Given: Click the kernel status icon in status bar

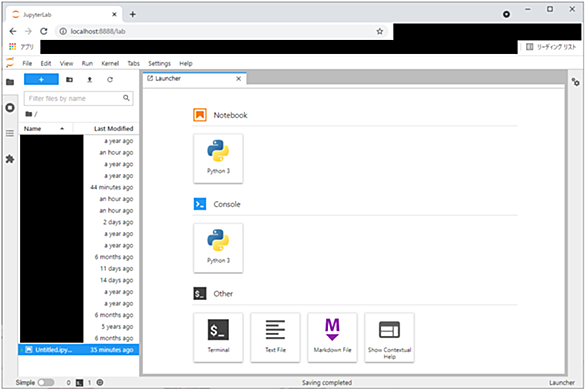Looking at the screenshot, I should click(100, 382).
